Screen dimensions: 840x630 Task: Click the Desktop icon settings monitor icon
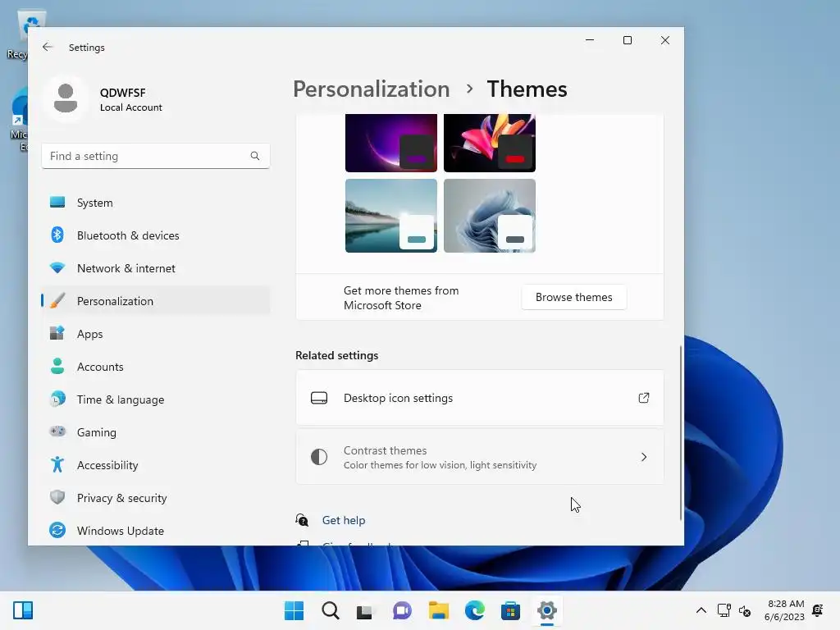319,398
